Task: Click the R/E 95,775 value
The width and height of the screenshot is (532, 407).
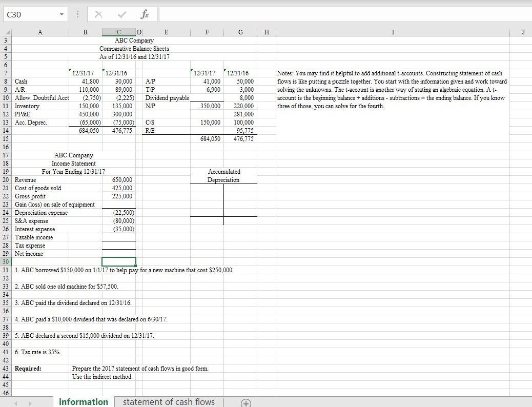Action: click(240, 130)
